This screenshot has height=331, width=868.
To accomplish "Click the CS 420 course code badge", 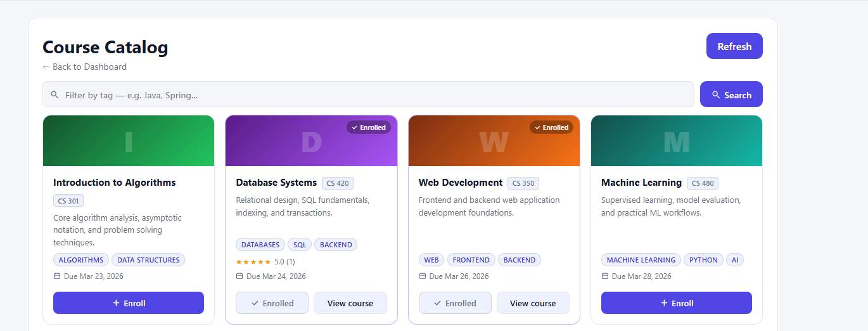I will [338, 183].
